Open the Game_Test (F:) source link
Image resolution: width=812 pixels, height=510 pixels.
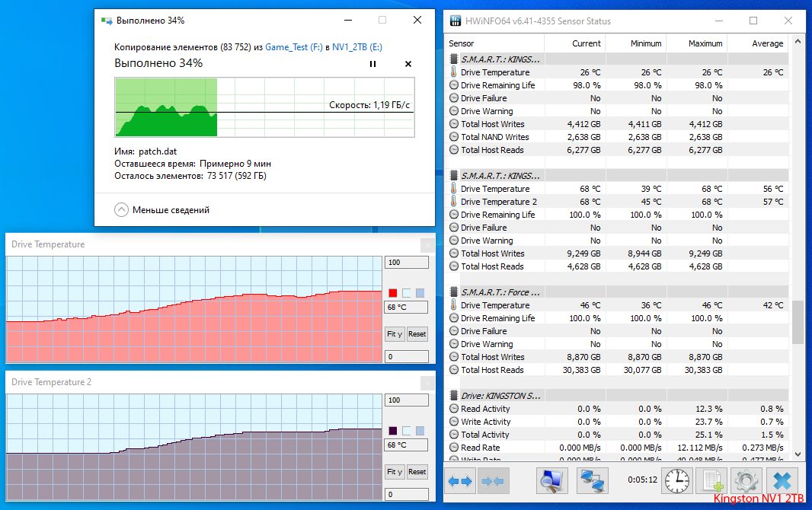[293, 47]
